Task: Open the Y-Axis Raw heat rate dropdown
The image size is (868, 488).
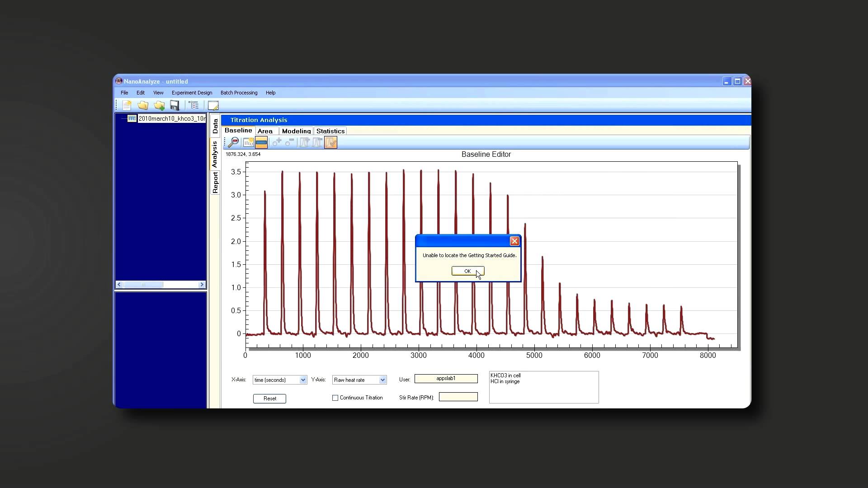Action: point(382,380)
